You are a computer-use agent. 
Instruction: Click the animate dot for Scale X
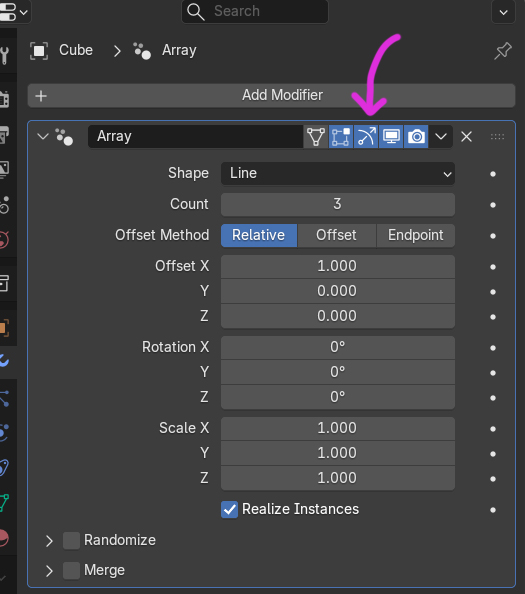[x=493, y=429]
